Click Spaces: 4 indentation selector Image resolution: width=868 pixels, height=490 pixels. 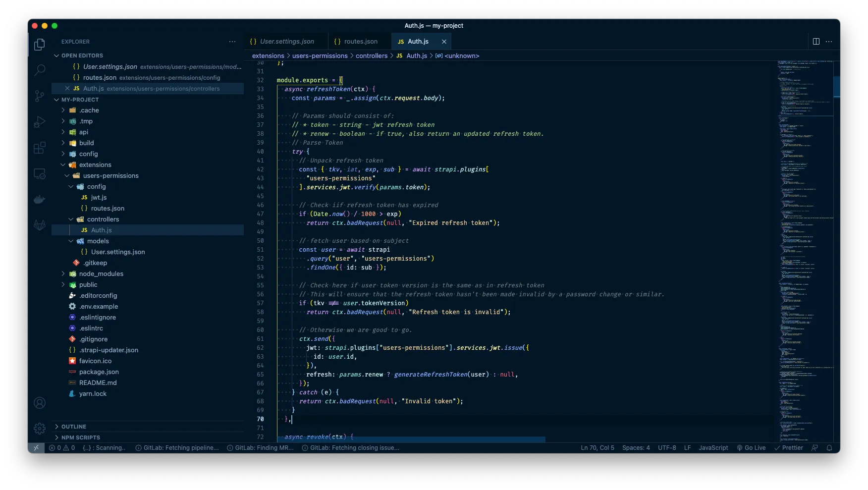(636, 448)
